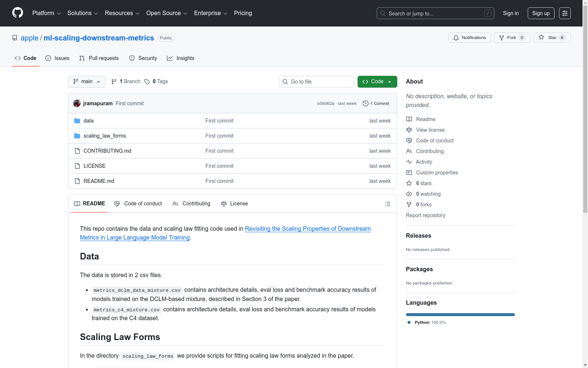
Task: Click the star count badge showing 6
Action: (562, 38)
